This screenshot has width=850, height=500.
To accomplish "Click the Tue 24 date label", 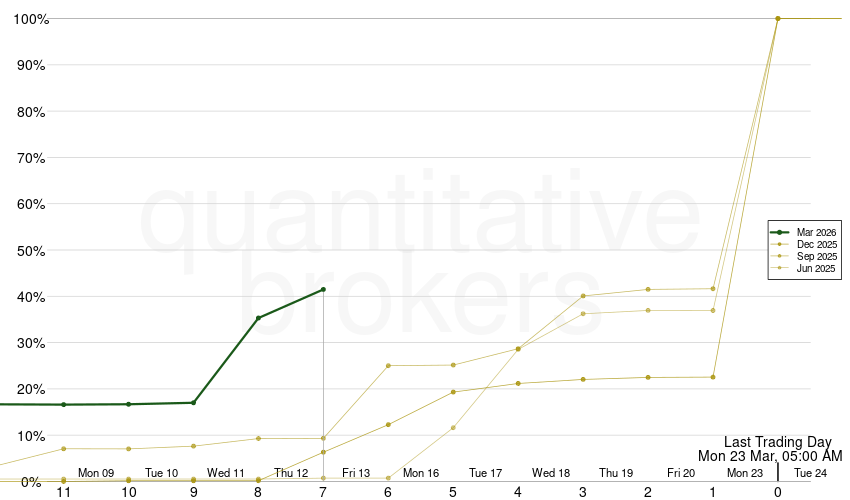I will 810,473.
